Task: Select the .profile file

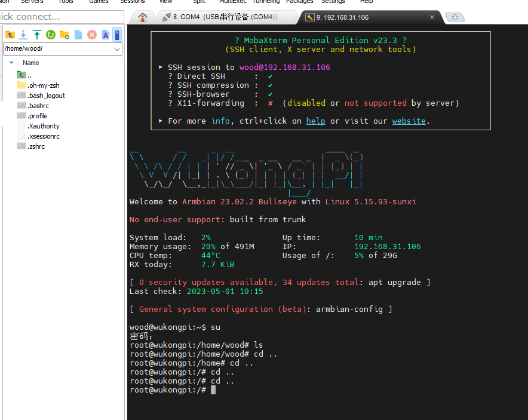Action: pyautogui.click(x=32, y=116)
